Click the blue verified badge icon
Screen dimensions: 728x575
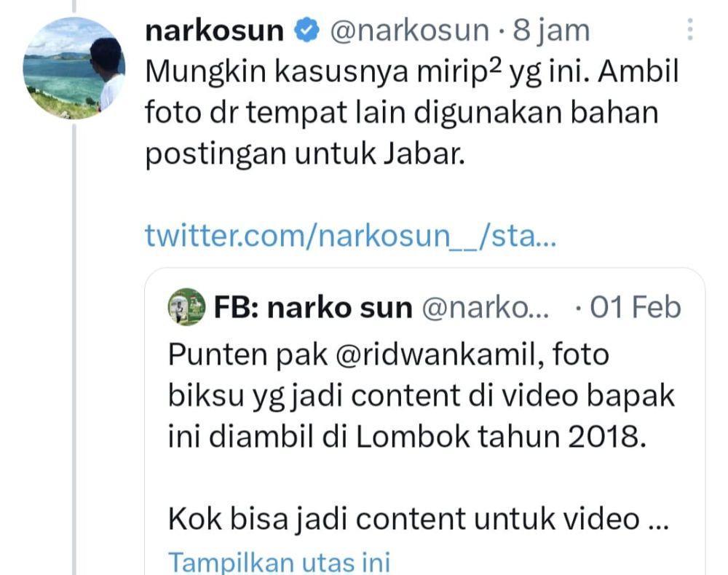click(x=307, y=31)
